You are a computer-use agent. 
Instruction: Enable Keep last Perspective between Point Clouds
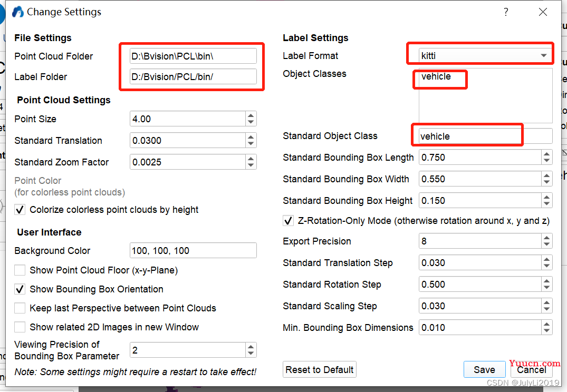(x=20, y=308)
